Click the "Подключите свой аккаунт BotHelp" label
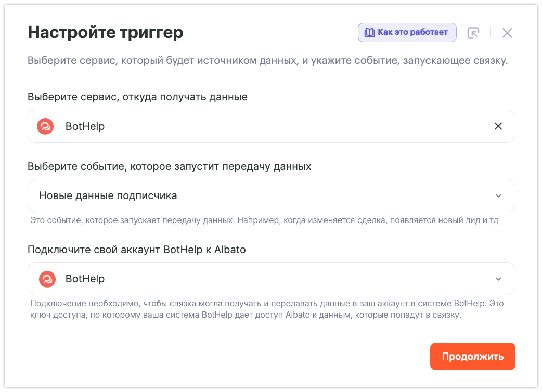 pyautogui.click(x=136, y=250)
